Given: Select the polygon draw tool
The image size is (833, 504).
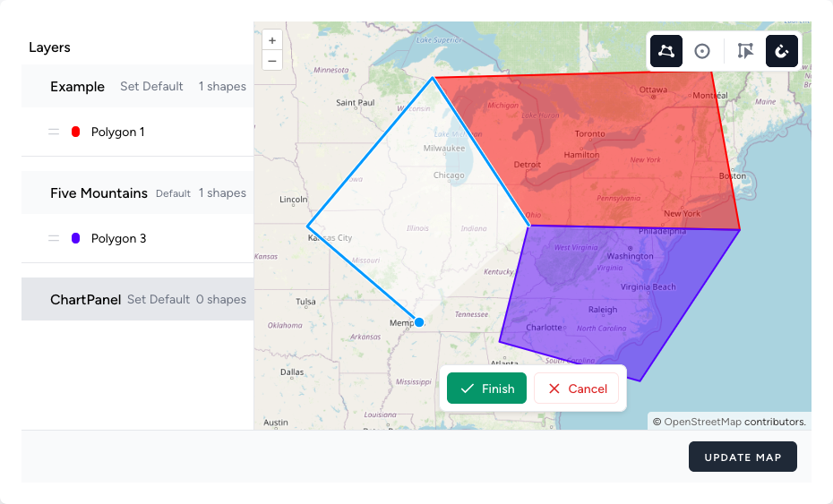Looking at the screenshot, I should click(x=666, y=51).
